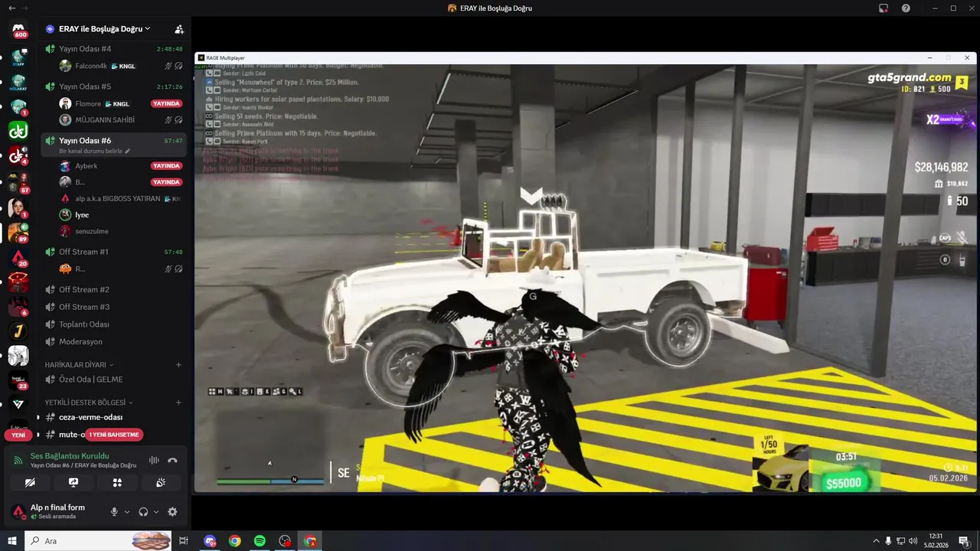
Task: Open headphone output options arrow
Action: (156, 512)
